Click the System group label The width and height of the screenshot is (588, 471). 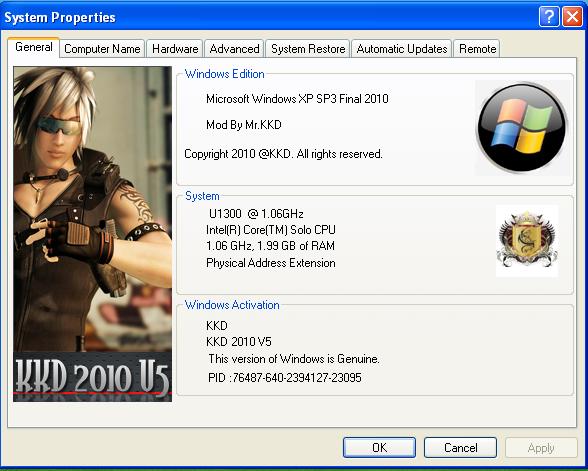[202, 196]
